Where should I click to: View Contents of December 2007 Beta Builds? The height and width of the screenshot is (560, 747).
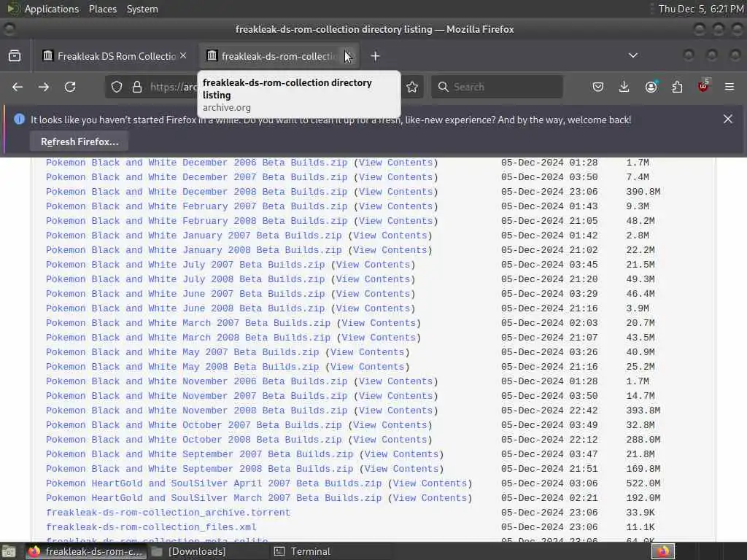pyautogui.click(x=395, y=177)
